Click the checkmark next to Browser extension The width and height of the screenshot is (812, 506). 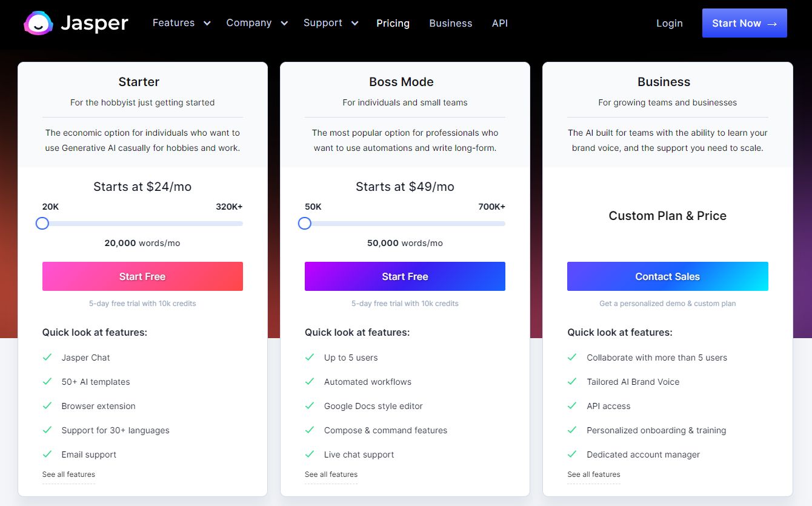pyautogui.click(x=47, y=406)
